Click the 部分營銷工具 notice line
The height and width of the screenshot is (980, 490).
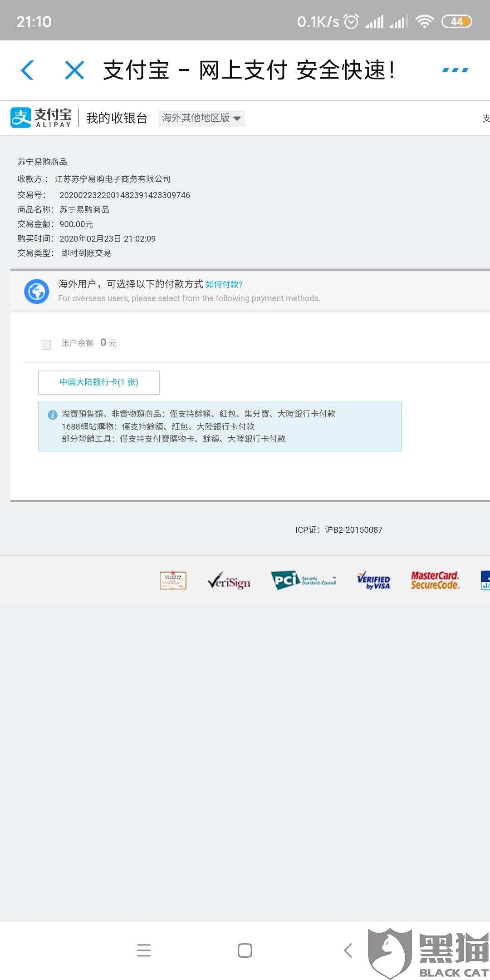coord(174,439)
